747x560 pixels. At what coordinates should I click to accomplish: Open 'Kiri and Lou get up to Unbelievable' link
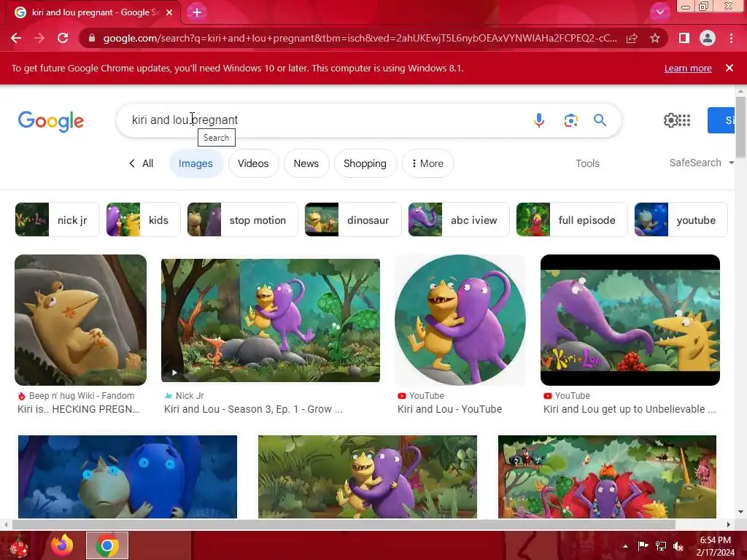point(630,409)
